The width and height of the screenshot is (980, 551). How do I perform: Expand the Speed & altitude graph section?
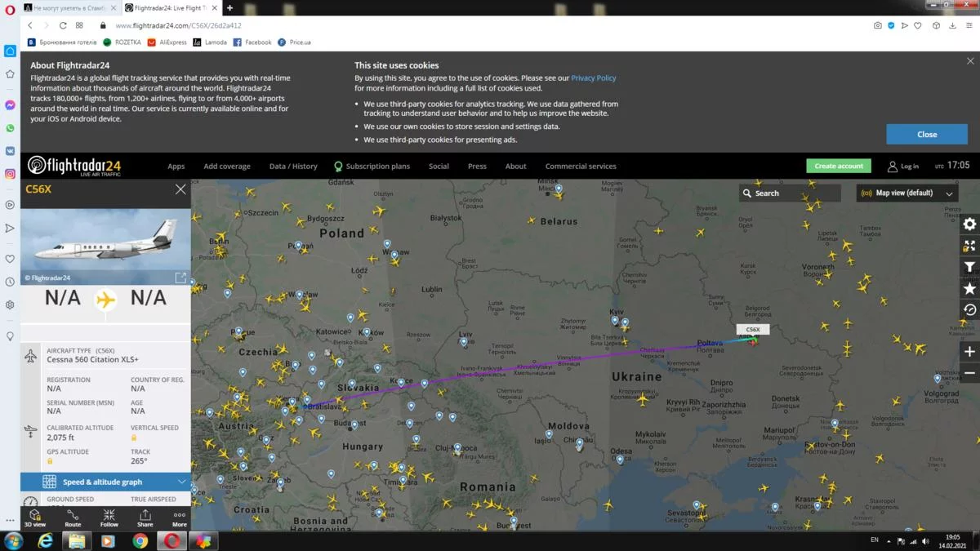coord(105,482)
